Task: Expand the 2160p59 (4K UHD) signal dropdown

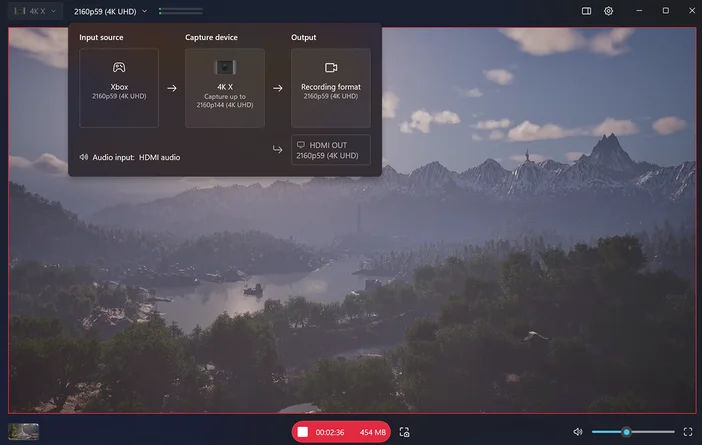Action: 111,12
